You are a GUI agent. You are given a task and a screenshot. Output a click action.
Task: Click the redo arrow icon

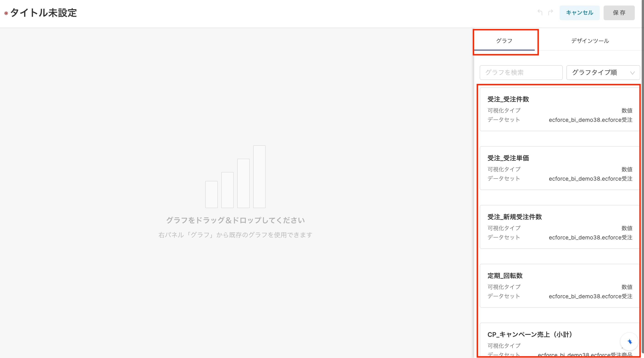pos(551,12)
